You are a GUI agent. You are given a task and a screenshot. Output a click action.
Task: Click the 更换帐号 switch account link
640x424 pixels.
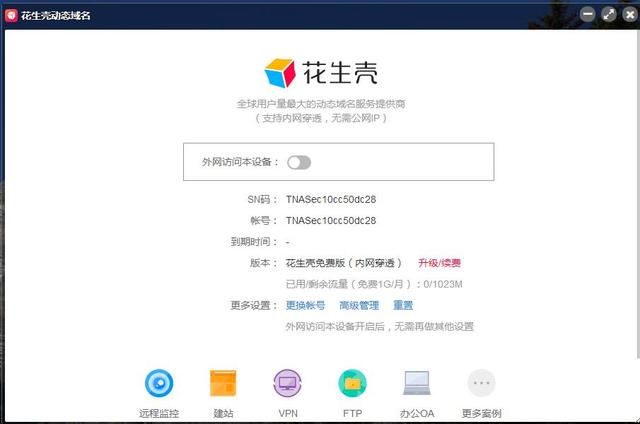pyautogui.click(x=305, y=305)
